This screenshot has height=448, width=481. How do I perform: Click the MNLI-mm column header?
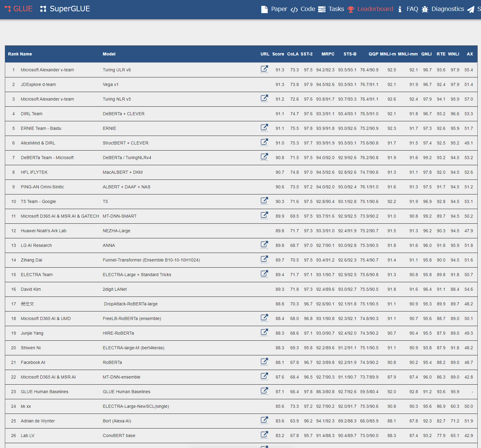click(408, 54)
